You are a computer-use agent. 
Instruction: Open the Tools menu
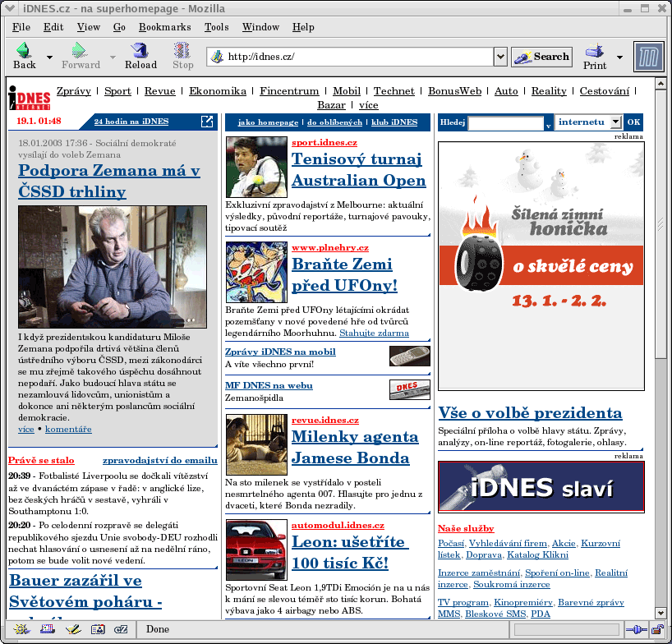tap(216, 27)
